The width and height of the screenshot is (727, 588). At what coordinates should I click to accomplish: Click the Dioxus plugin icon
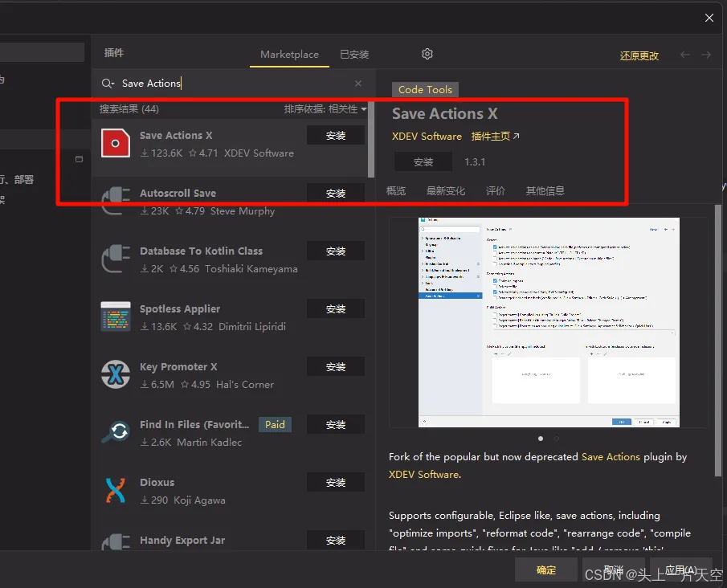116,490
